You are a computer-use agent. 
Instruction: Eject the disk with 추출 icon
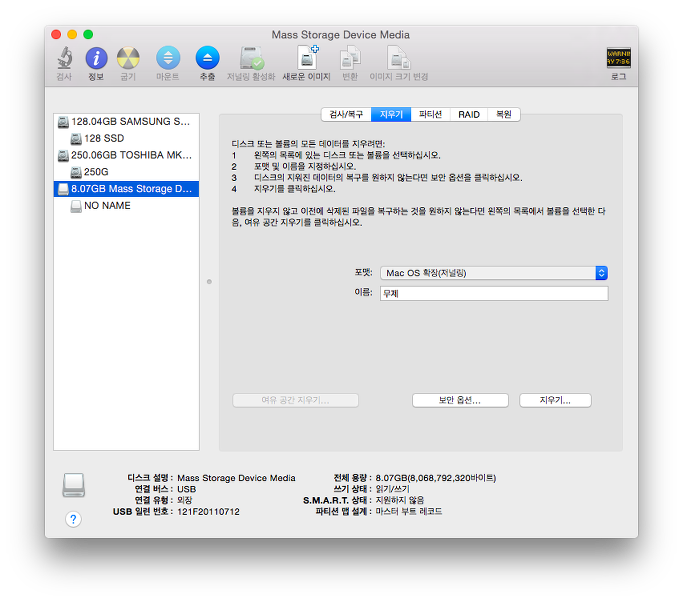[x=207, y=58]
